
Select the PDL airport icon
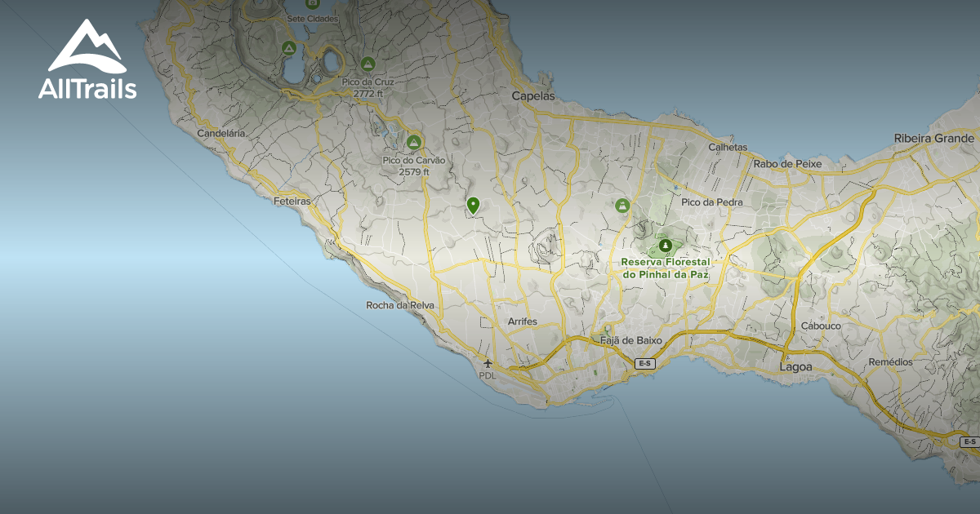pyautogui.click(x=488, y=362)
